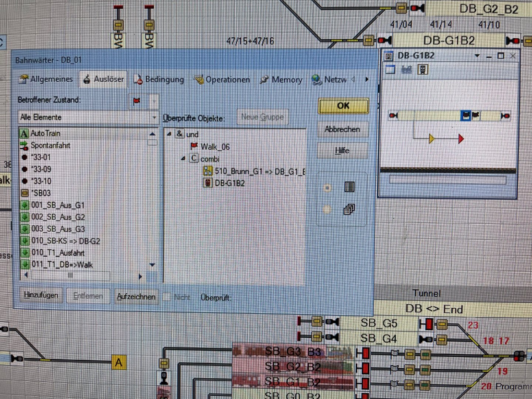Screen dimensions: 532x399
Task: Click the Hinzufügen button
Action: 41,296
